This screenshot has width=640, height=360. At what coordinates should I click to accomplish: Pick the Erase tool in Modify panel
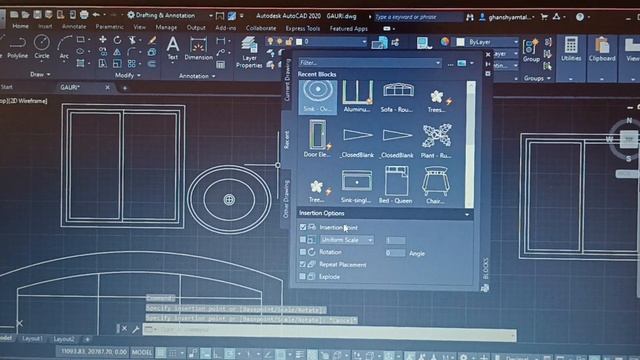click(152, 40)
